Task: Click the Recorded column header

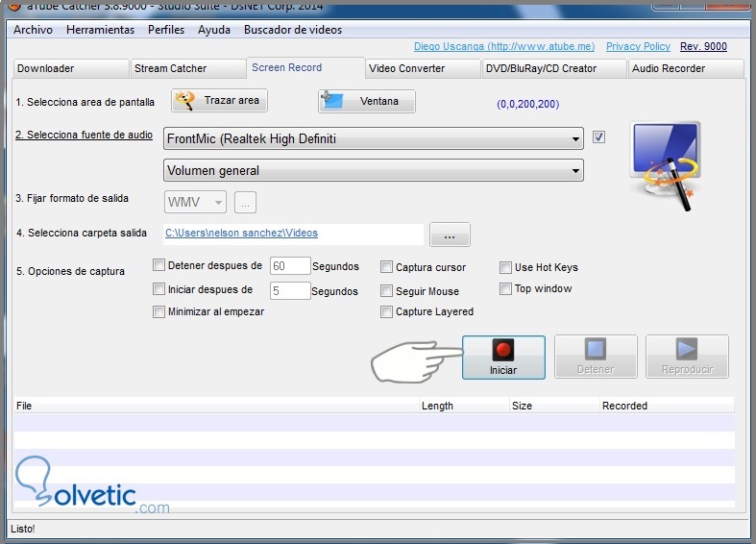Action: pos(668,406)
